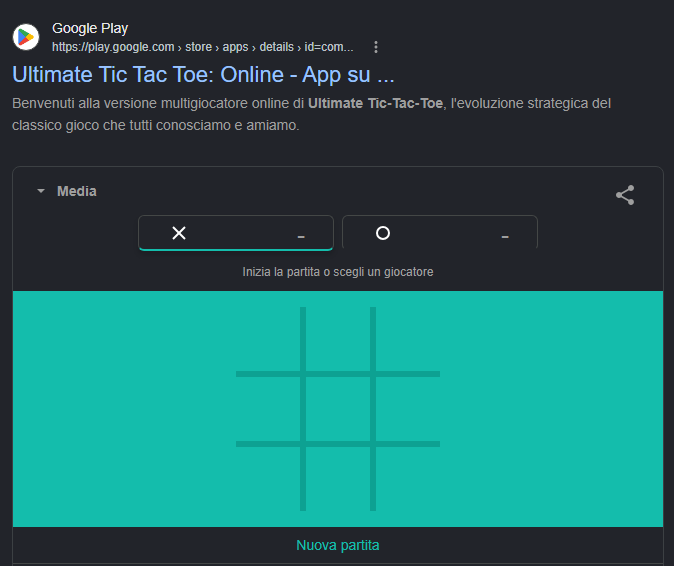Choose the O player
The image size is (674, 566).
coord(440,233)
